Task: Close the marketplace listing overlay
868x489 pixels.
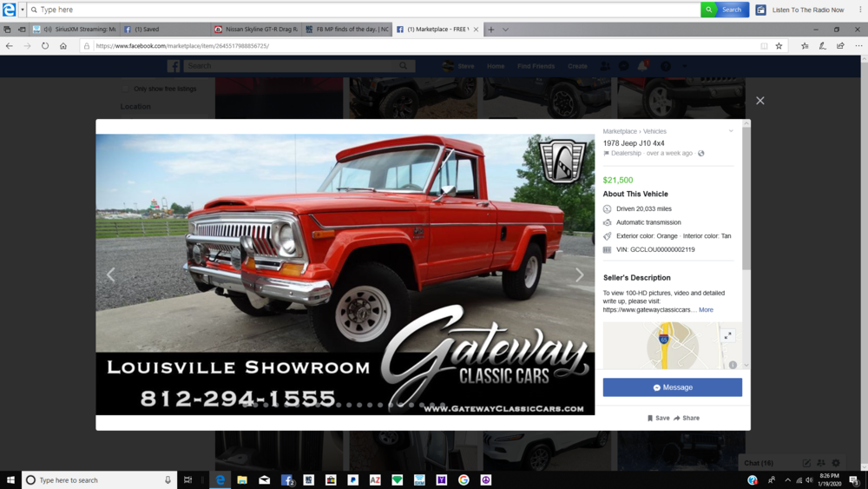Action: [760, 100]
